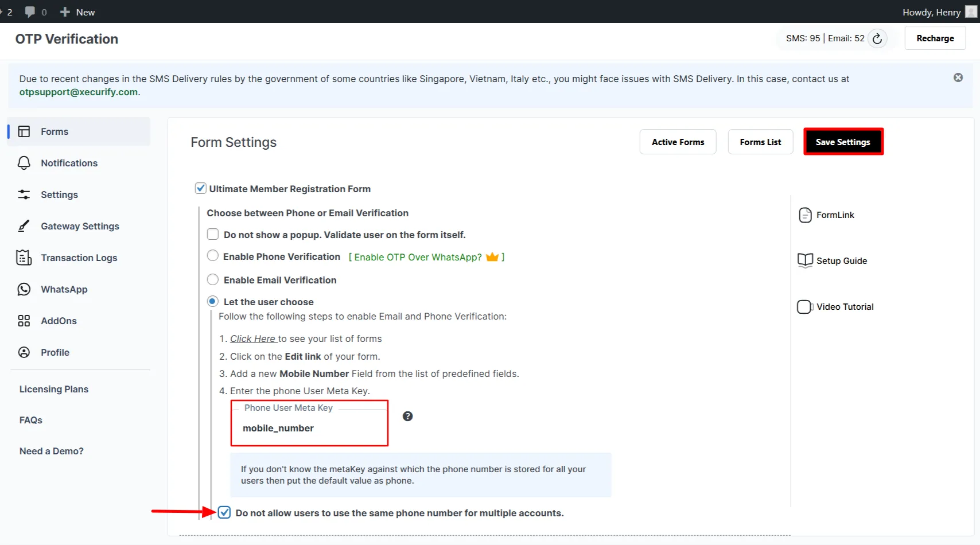980x545 pixels.
Task: Open Notifications from the sidebar
Action: [x=69, y=163]
